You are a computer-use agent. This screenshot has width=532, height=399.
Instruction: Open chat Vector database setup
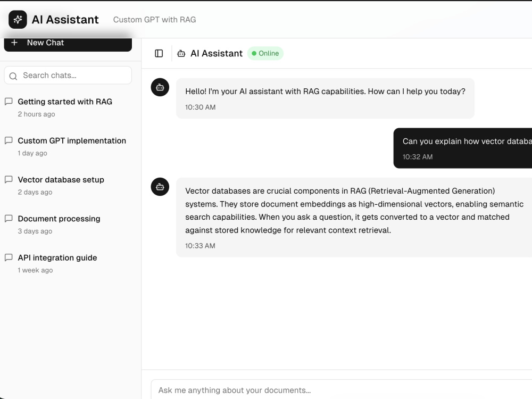[x=68, y=186]
